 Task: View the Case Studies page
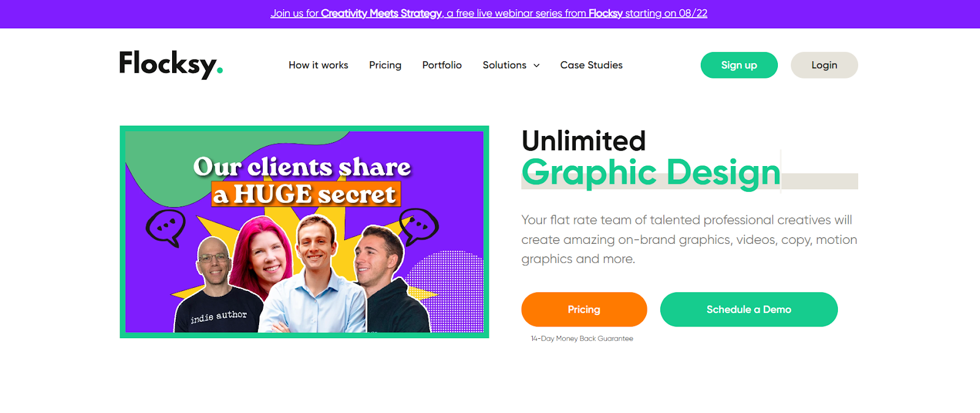pos(591,65)
